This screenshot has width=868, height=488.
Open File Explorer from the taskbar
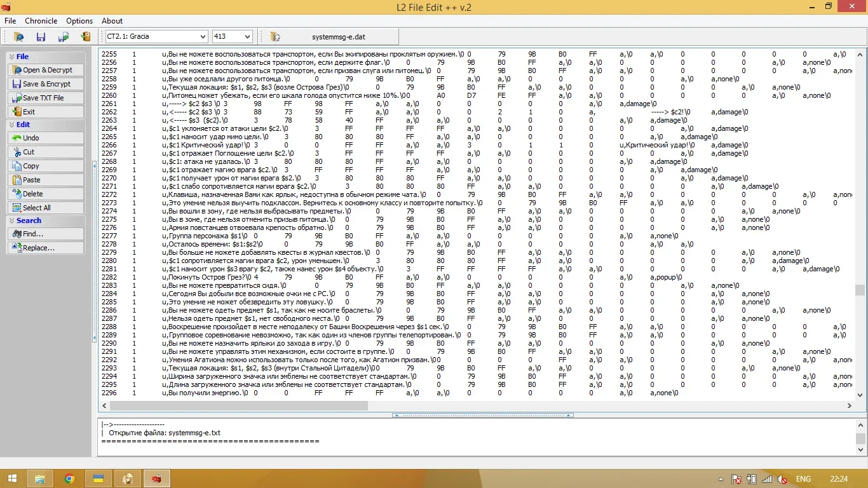40,478
